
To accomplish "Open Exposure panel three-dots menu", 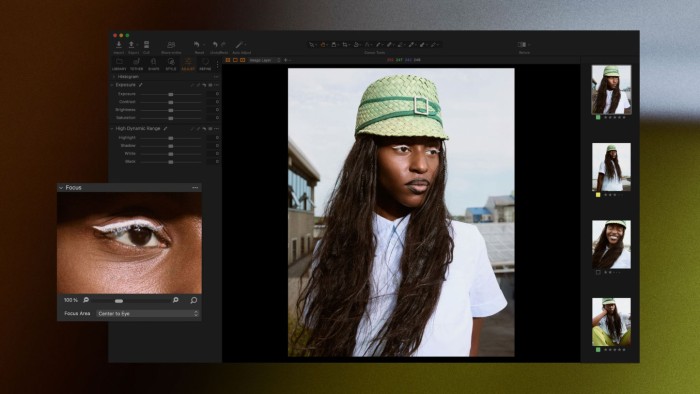I will 217,85.
